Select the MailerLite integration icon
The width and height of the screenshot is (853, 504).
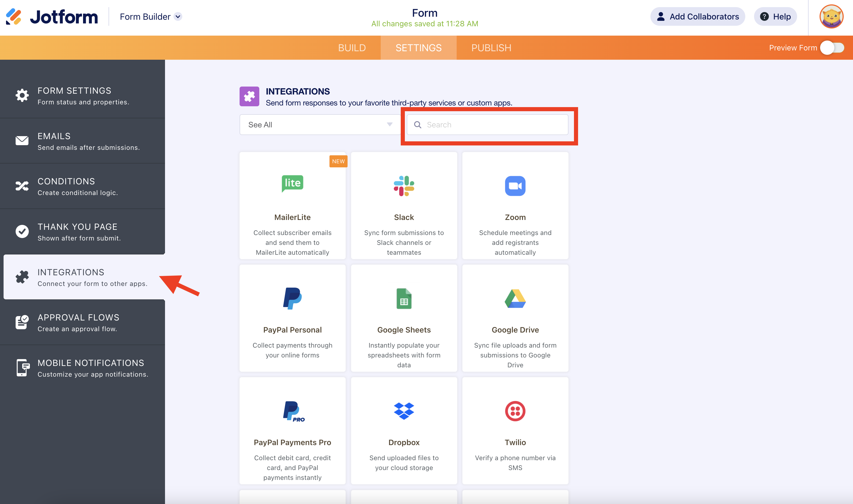(292, 184)
